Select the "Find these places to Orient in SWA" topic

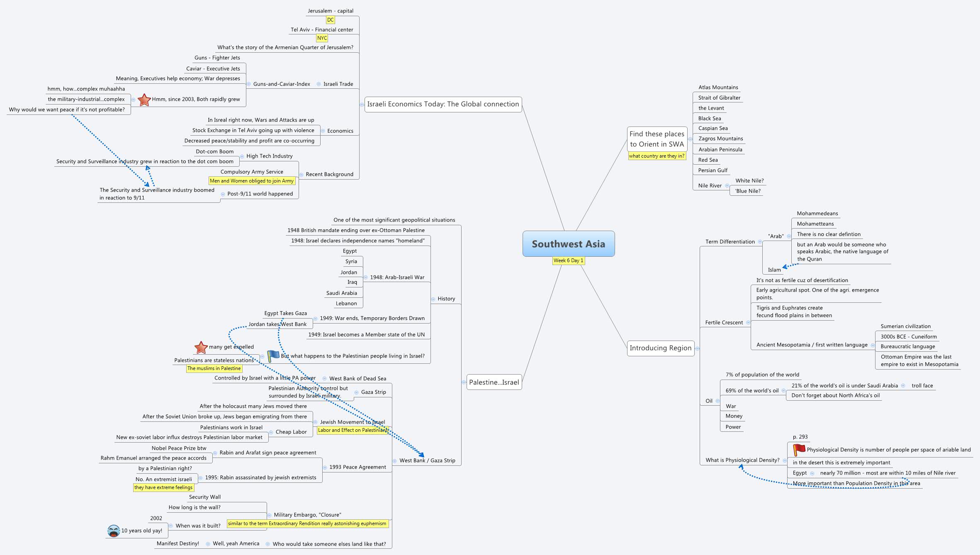click(x=657, y=139)
